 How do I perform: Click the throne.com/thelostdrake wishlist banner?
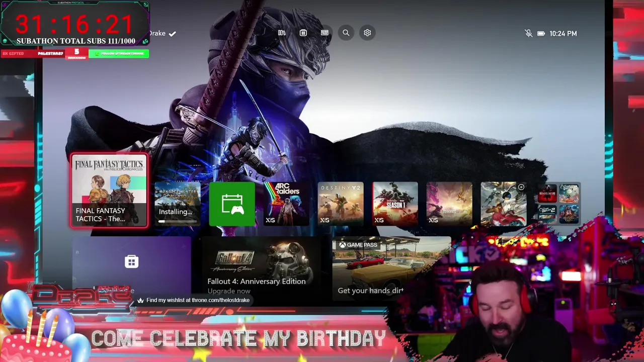point(194,300)
